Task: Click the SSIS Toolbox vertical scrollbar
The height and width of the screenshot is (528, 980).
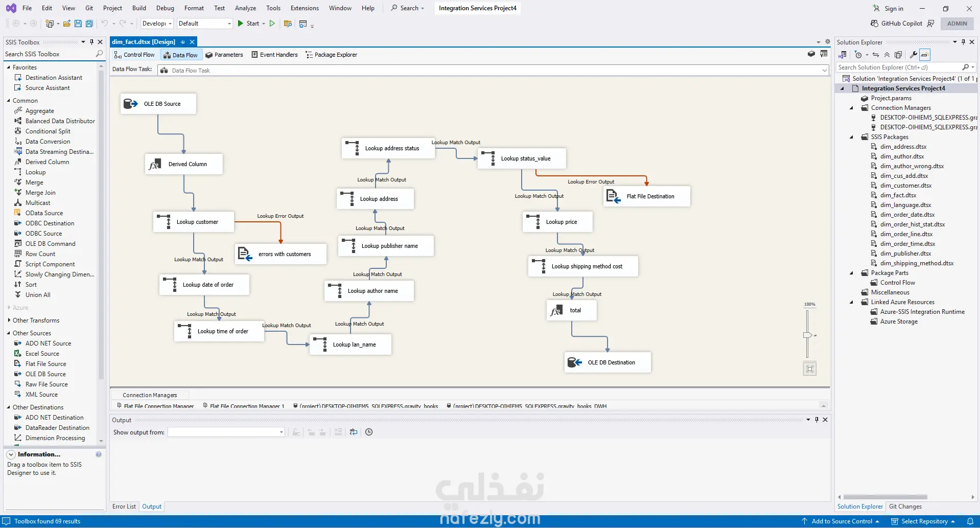Action: point(101,225)
